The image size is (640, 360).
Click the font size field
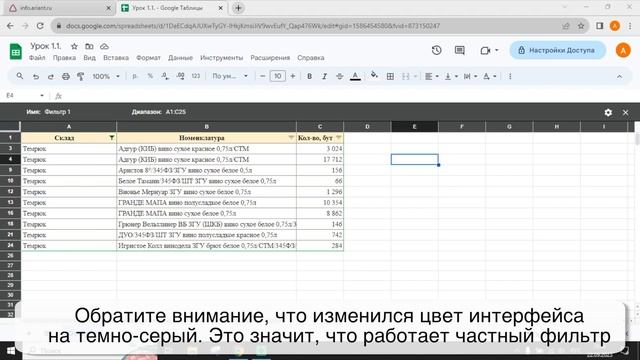click(278, 76)
